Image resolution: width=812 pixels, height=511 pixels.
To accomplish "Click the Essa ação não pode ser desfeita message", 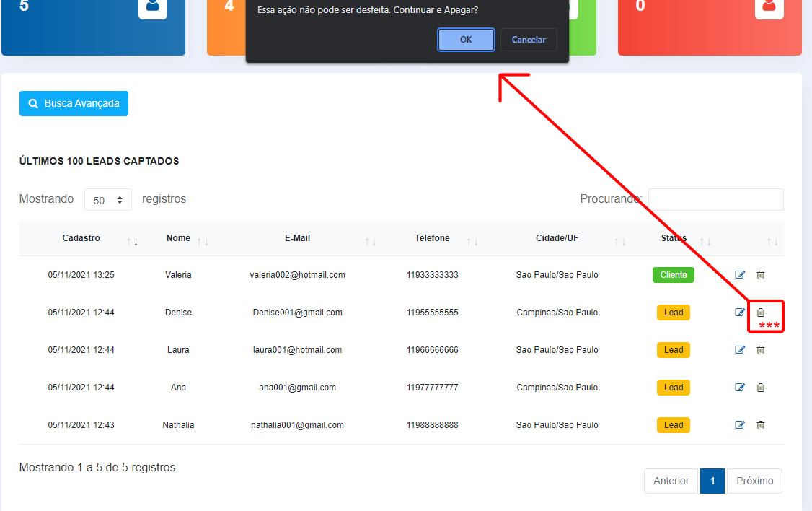I will (368, 10).
